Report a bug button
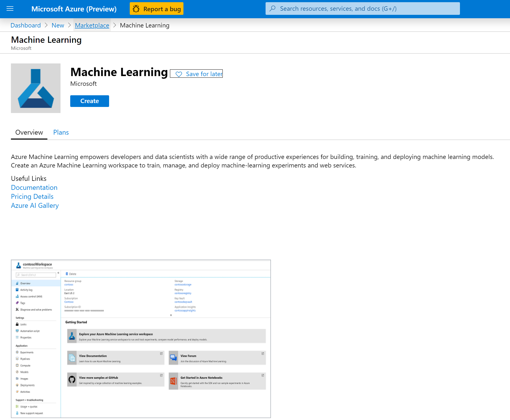The image size is (510, 420). pos(156,9)
